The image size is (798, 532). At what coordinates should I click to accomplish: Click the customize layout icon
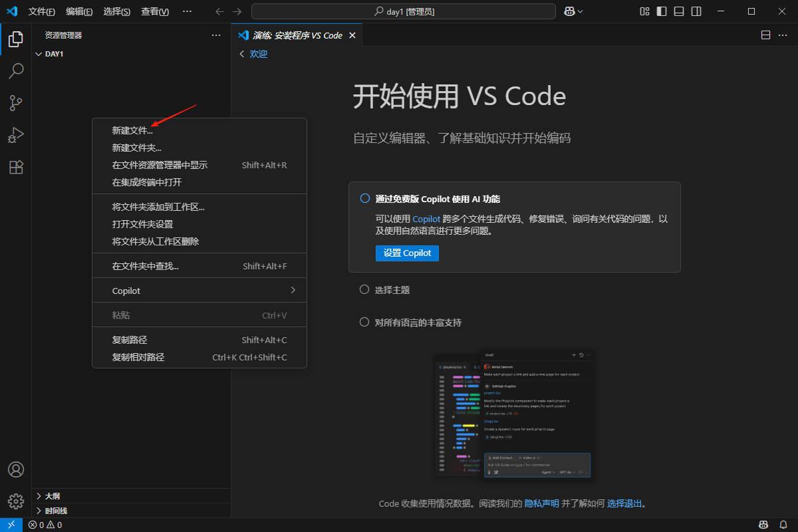click(x=644, y=11)
